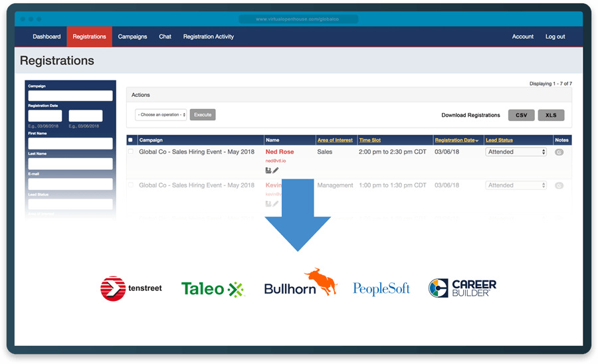This screenshot has height=364, width=598.
Task: Click the Campaign filter input field
Action: click(x=70, y=96)
